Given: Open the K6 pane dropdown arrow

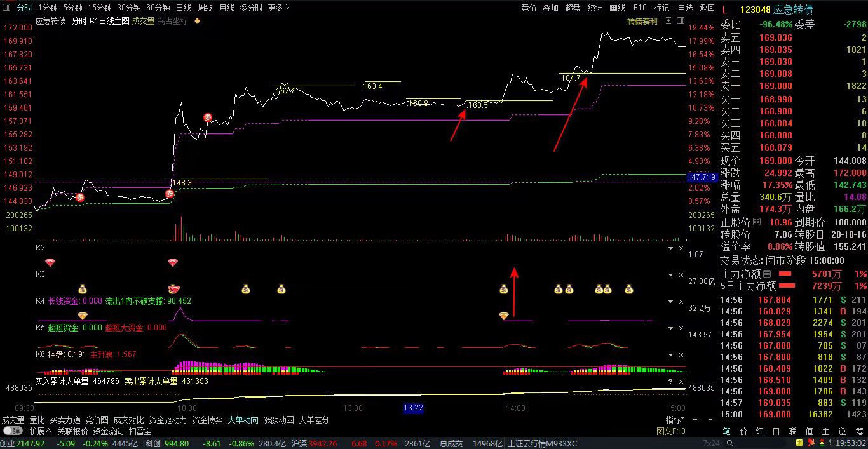Looking at the screenshot, I should click(x=670, y=355).
